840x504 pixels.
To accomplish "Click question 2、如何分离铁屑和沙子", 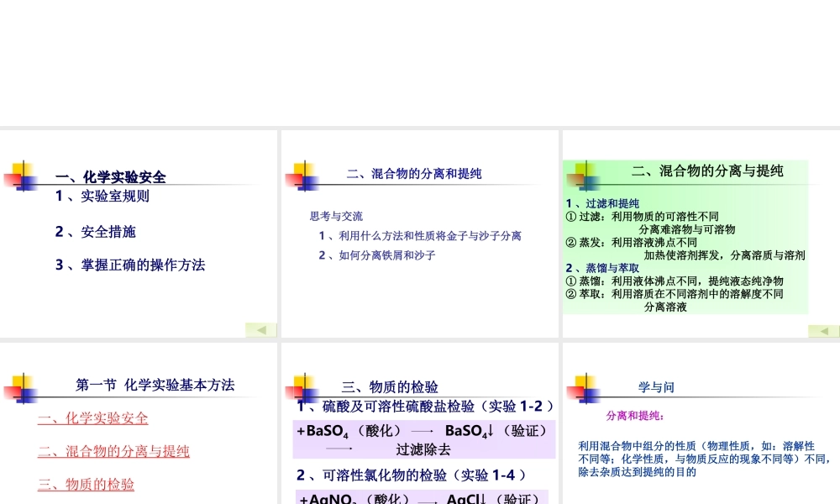I will point(377,255).
